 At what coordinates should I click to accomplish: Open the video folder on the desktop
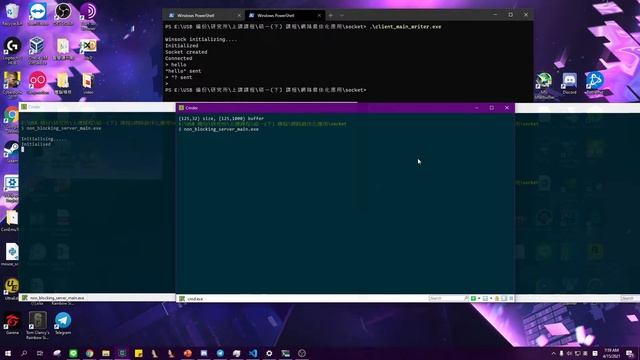(88, 83)
